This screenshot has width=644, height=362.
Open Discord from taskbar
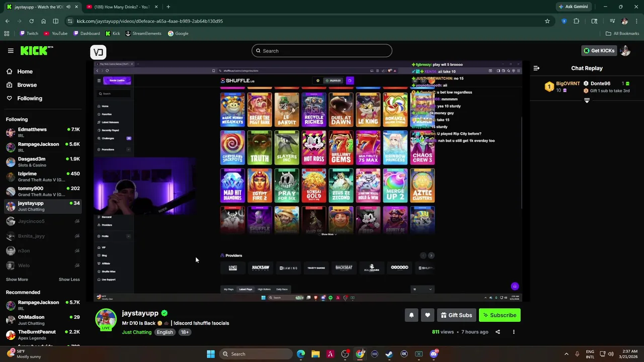click(x=434, y=354)
